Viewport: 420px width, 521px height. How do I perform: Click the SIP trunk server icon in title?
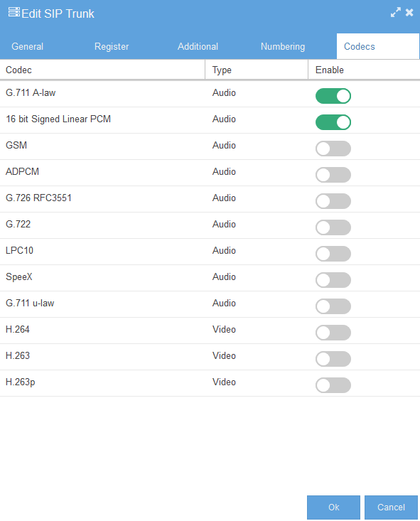(14, 12)
